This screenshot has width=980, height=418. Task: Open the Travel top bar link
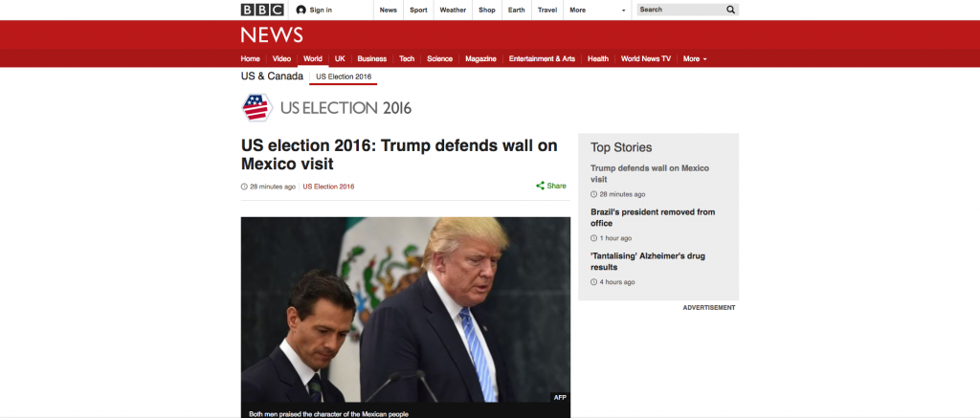click(547, 10)
